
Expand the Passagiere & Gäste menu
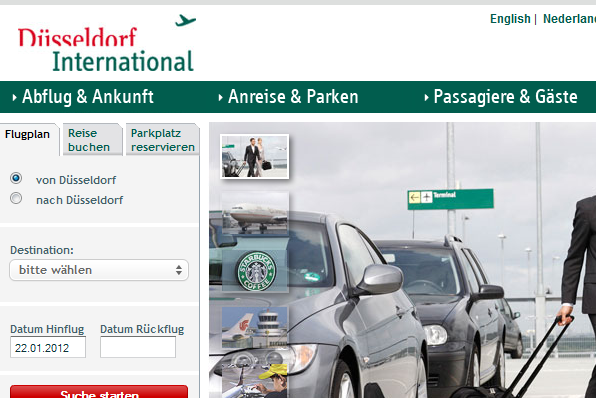(501, 97)
